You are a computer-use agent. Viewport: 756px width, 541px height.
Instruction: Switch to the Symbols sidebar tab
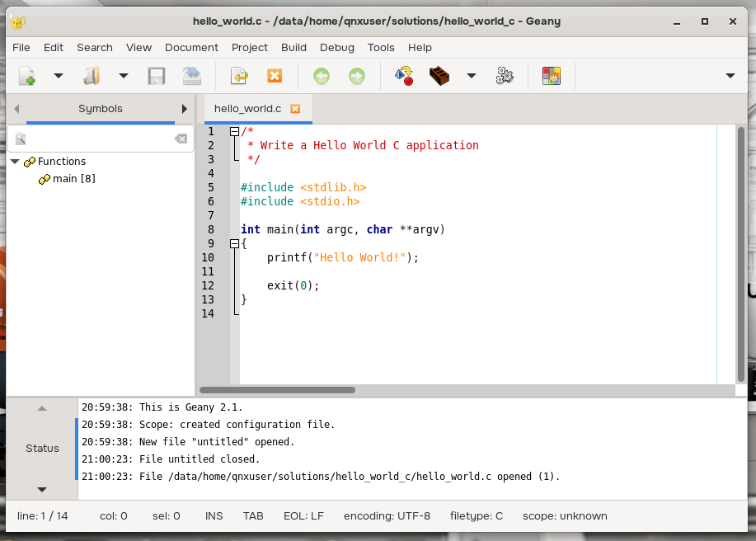click(x=100, y=109)
